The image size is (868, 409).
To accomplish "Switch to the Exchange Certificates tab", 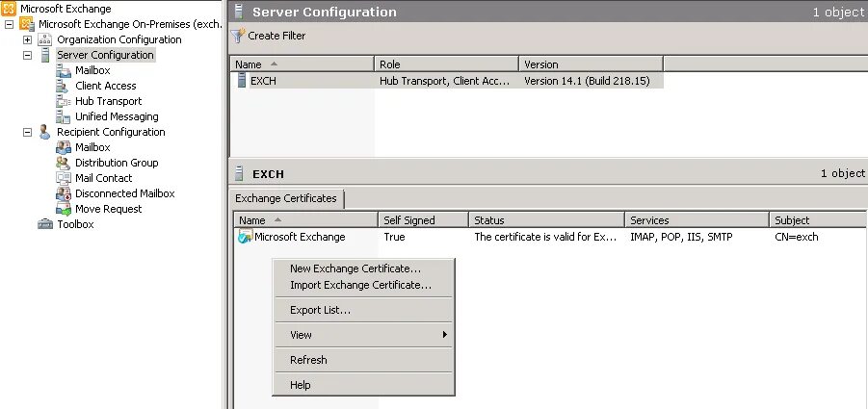I will [286, 198].
